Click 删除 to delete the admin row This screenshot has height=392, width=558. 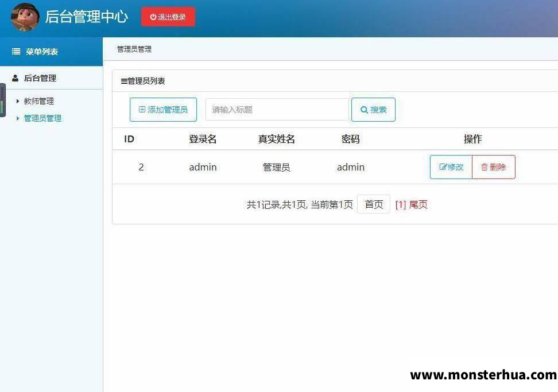tap(494, 167)
